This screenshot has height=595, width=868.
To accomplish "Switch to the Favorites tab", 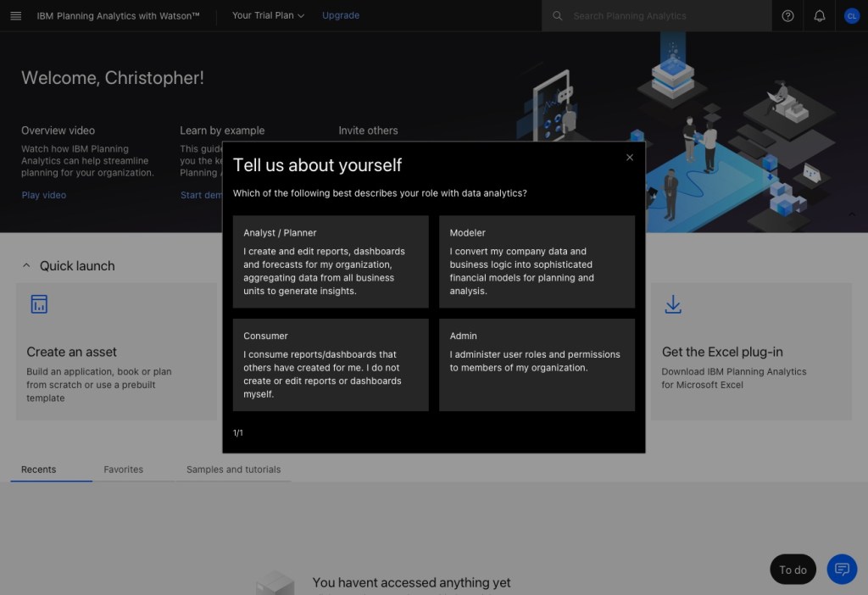I will tap(123, 470).
